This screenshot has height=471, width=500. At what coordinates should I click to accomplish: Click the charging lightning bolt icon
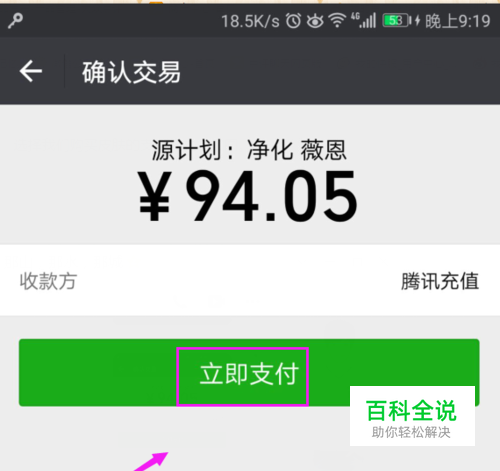[417, 21]
